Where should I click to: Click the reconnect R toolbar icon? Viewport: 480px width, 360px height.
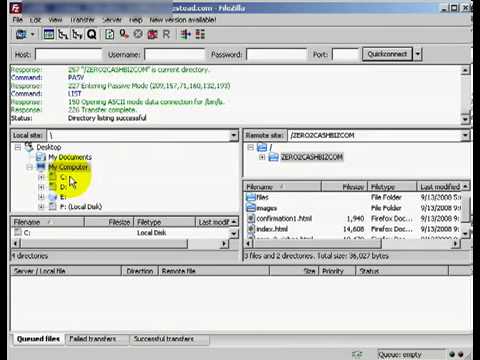click(x=166, y=34)
